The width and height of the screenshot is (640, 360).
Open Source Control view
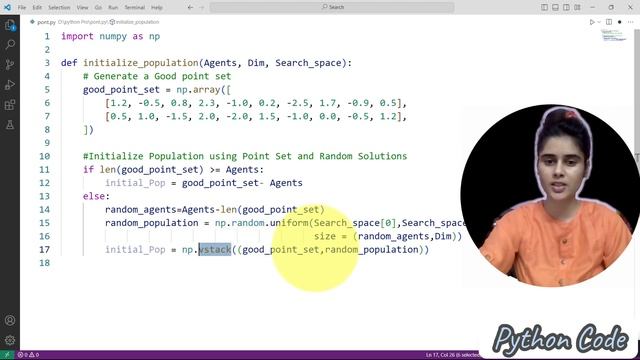[10, 64]
